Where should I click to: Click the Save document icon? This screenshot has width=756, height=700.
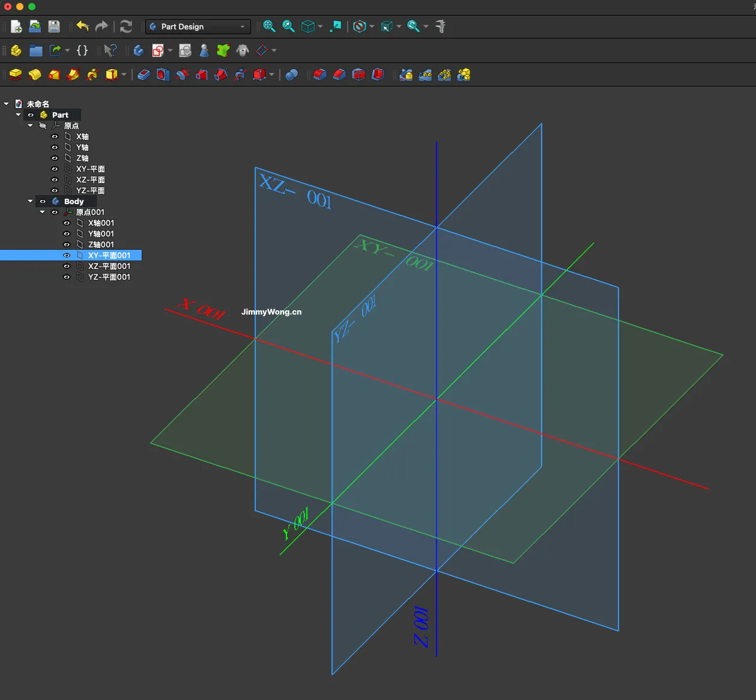54,26
